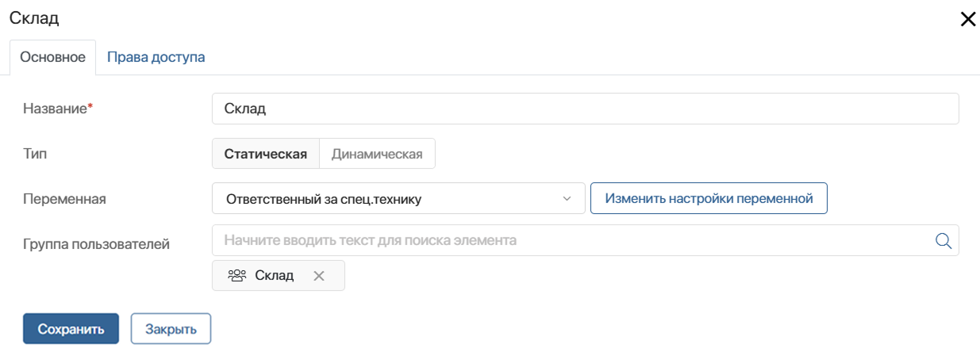Image resolution: width=980 pixels, height=348 pixels.
Task: Close the Склад dialog with the top-right X
Action: click(968, 19)
